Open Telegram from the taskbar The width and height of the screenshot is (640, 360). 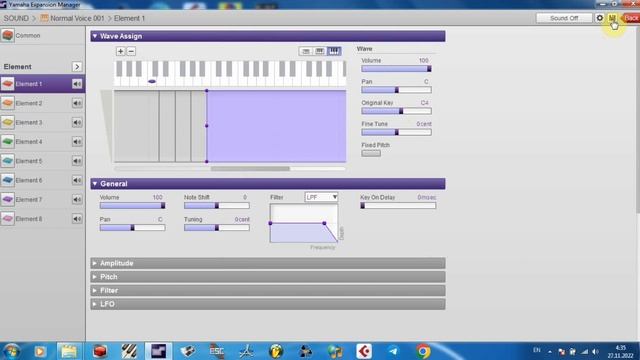click(x=393, y=351)
